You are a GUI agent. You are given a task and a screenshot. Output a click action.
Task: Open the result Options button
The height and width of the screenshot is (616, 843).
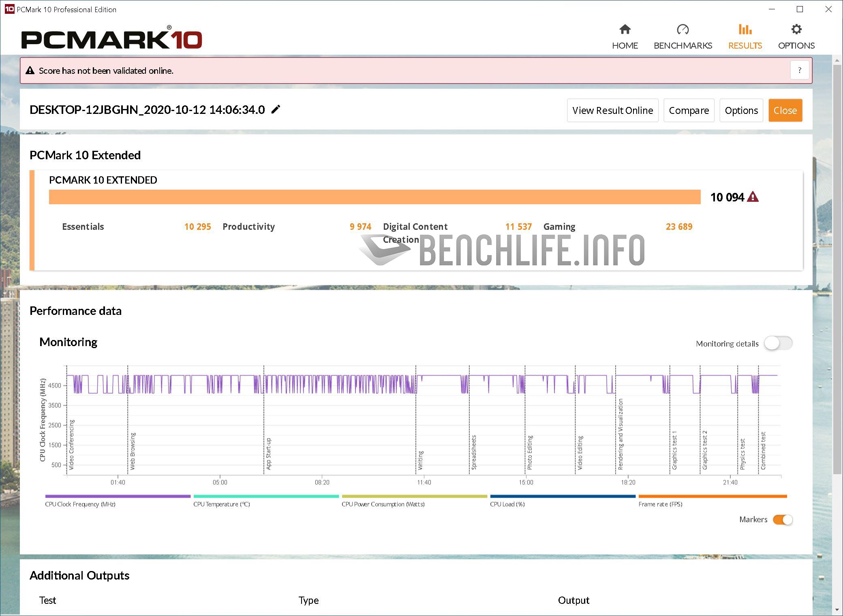[741, 110]
